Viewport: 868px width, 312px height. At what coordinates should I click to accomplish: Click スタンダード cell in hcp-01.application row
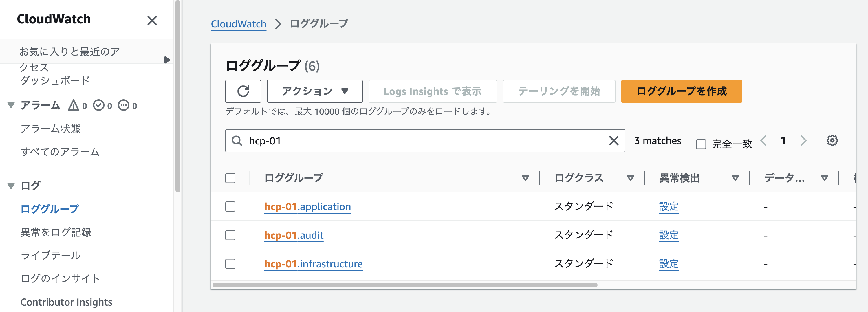(x=584, y=207)
